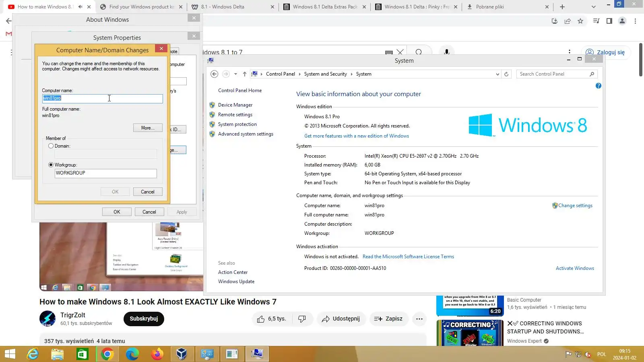Open a new browser tab
644x362 pixels.
[x=562, y=7]
